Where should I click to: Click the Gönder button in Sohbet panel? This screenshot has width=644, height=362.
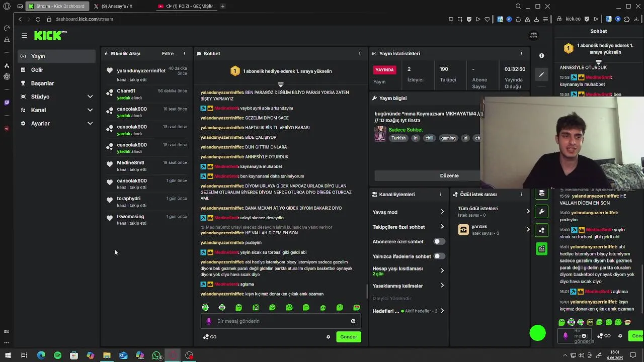(x=348, y=337)
